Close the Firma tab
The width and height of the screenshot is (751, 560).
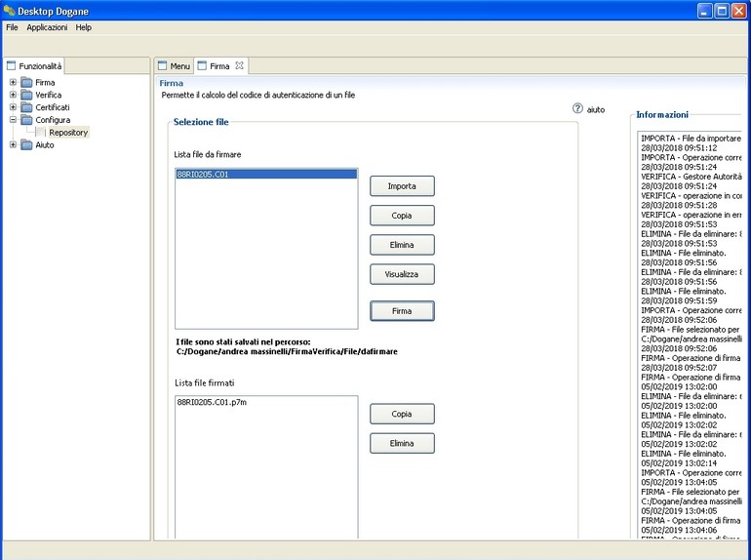(240, 65)
